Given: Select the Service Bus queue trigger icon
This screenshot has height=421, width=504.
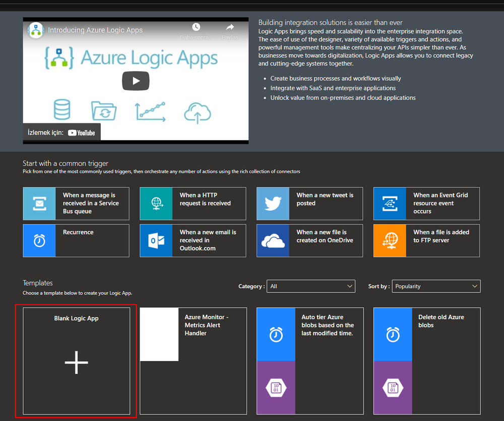Looking at the screenshot, I should 39,203.
